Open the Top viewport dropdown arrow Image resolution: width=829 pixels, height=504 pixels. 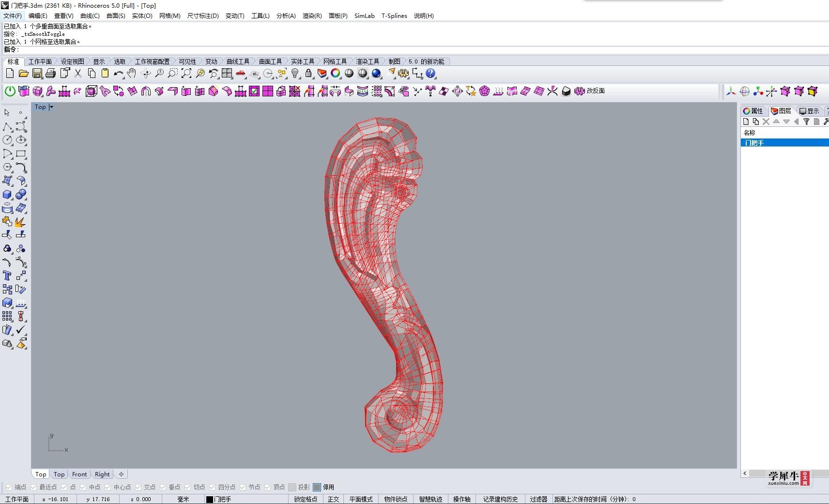[51, 107]
